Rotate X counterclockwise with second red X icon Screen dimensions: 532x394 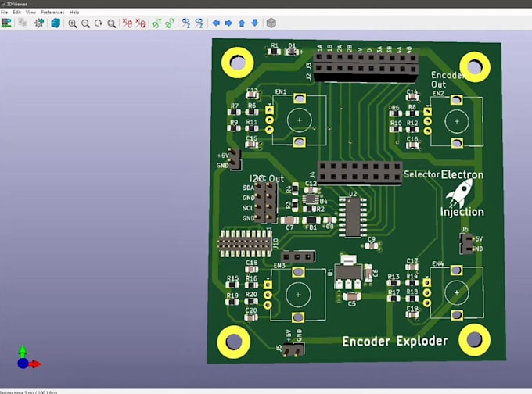click(140, 23)
